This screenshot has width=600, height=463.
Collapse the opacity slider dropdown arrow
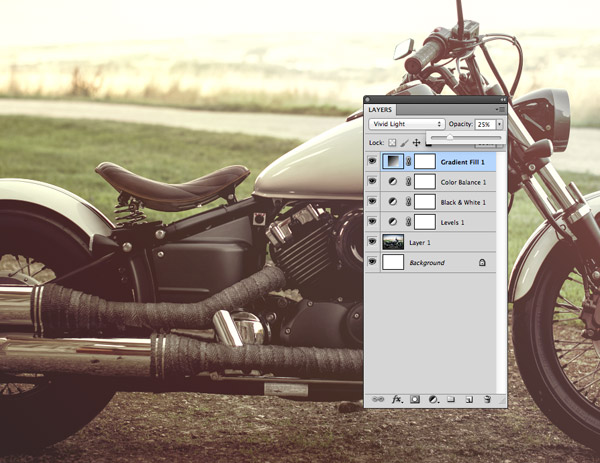pos(499,124)
